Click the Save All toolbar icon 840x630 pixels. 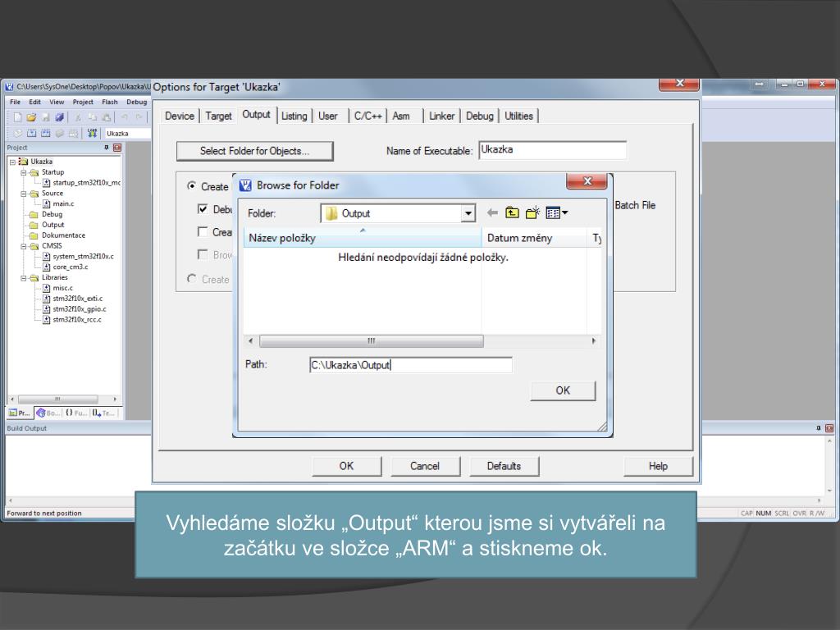[x=59, y=117]
